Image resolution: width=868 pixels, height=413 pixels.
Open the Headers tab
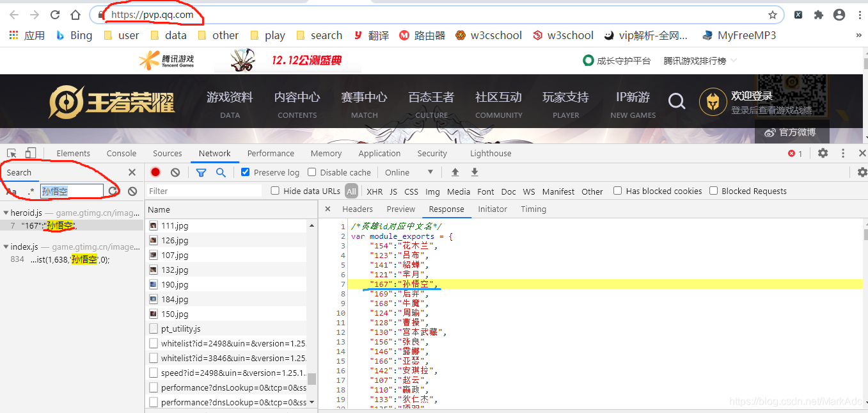pos(358,209)
